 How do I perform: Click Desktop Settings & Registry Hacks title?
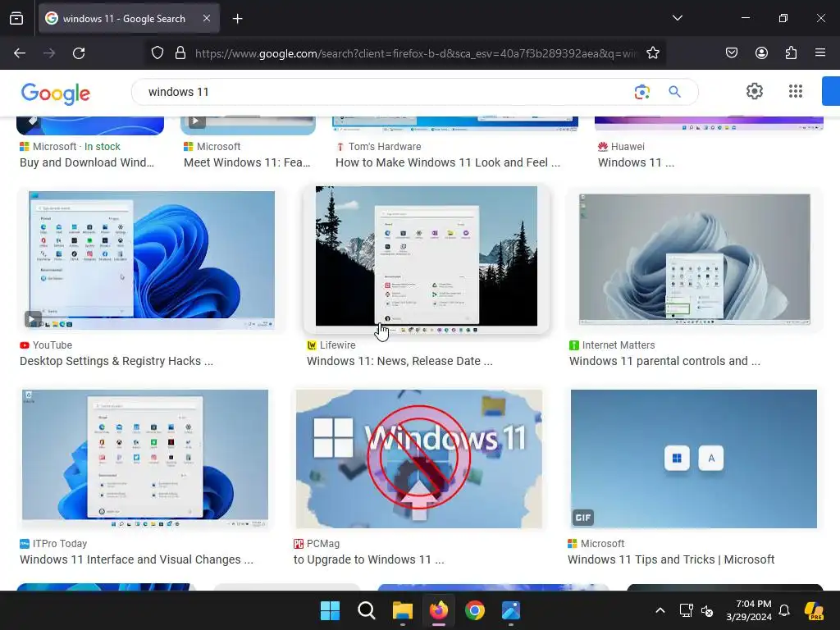tap(116, 361)
